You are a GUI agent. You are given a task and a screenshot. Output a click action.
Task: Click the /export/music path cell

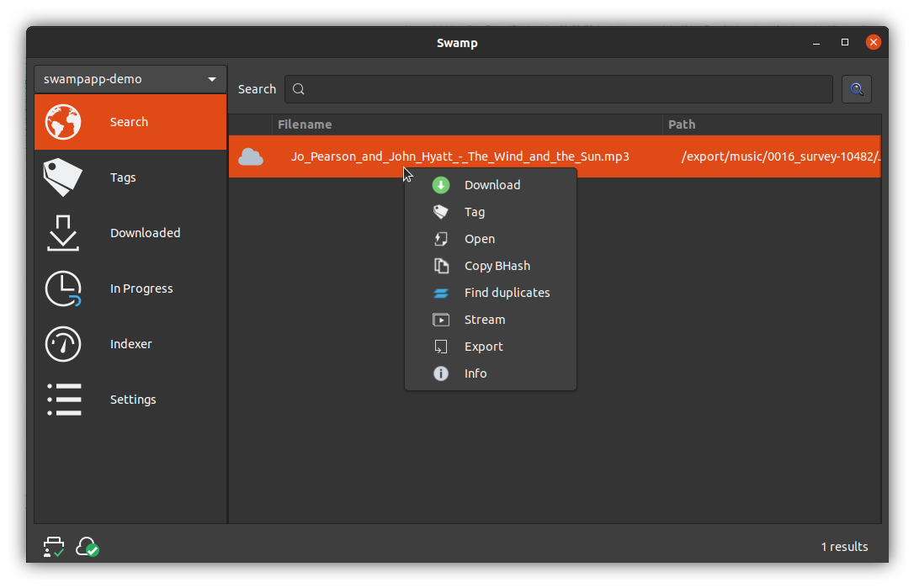click(780, 156)
